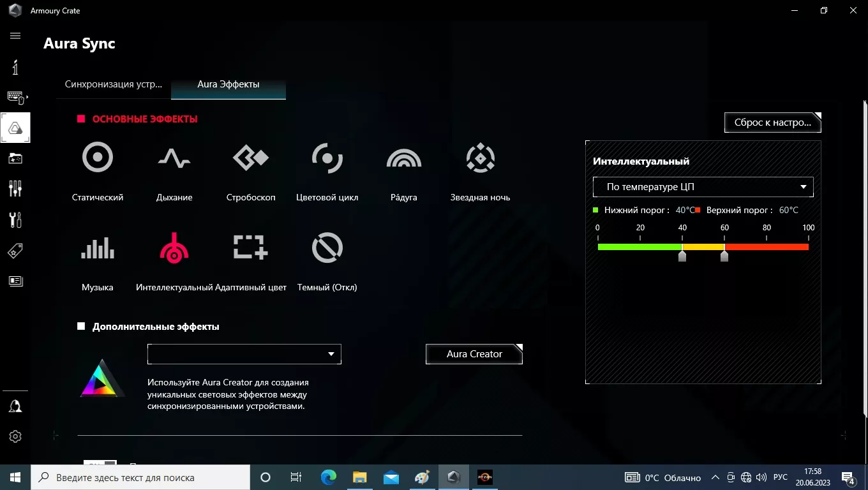Click the Верхний порог 60°C label
Viewport: 868px width, 490px height.
click(747, 210)
